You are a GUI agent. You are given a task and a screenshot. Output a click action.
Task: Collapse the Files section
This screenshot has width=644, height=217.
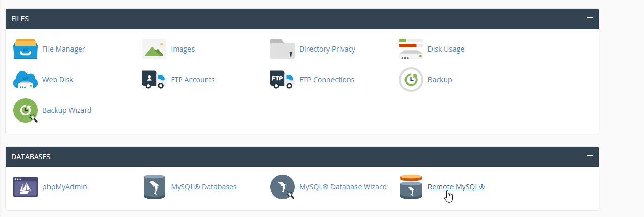point(590,18)
